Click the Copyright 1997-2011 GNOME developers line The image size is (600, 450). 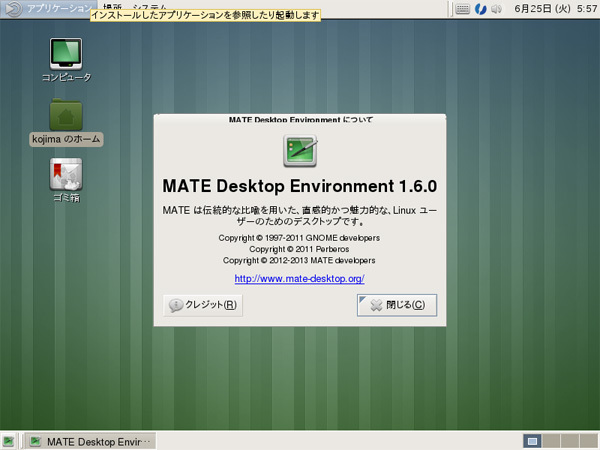tap(299, 238)
